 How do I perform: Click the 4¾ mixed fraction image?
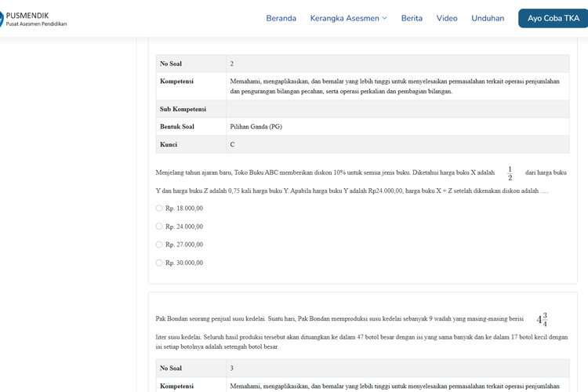[x=542, y=320]
